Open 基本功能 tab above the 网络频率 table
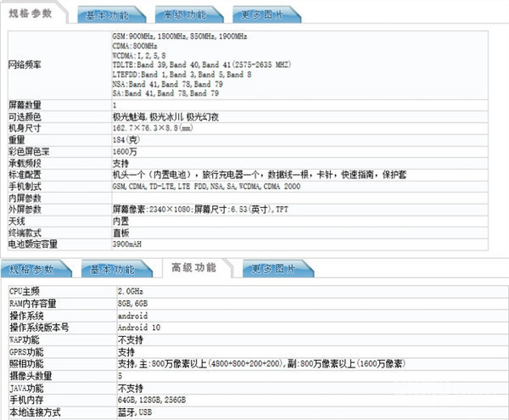The height and width of the screenshot is (420, 509). (x=111, y=15)
